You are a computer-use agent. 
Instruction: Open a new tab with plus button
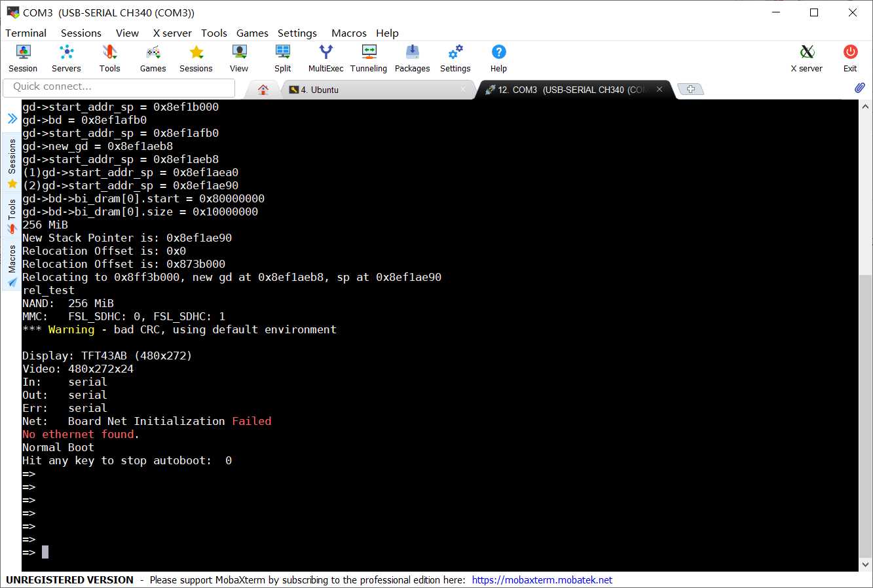point(690,89)
